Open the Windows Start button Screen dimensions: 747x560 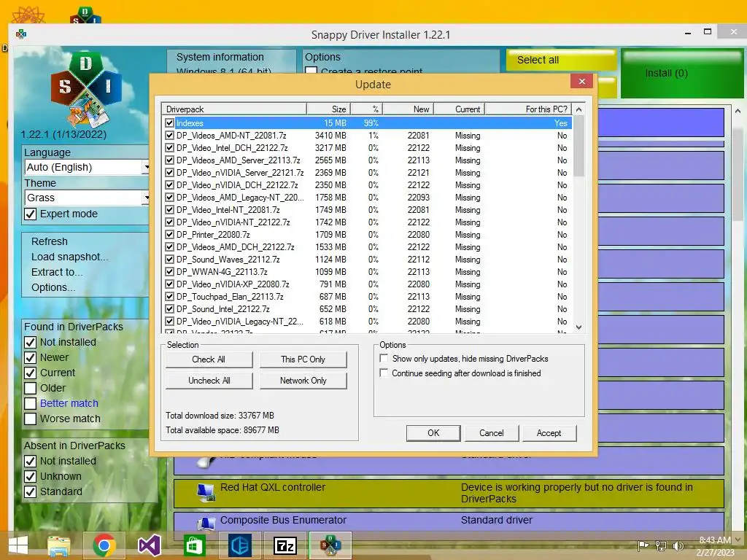[18, 545]
